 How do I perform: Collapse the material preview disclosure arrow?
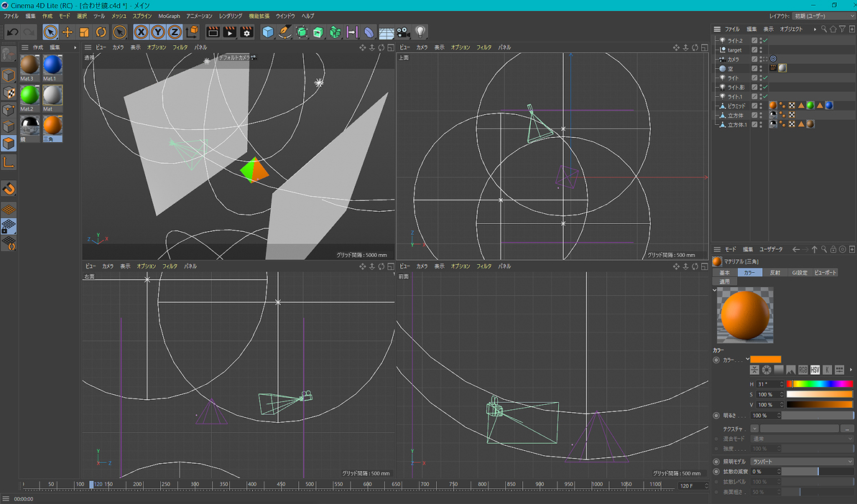tap(715, 291)
